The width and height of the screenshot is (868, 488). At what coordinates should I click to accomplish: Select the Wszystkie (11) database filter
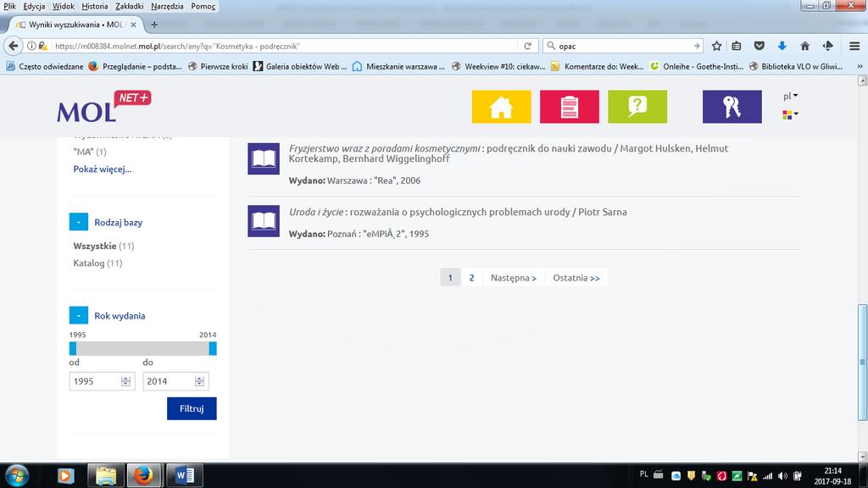[103, 246]
